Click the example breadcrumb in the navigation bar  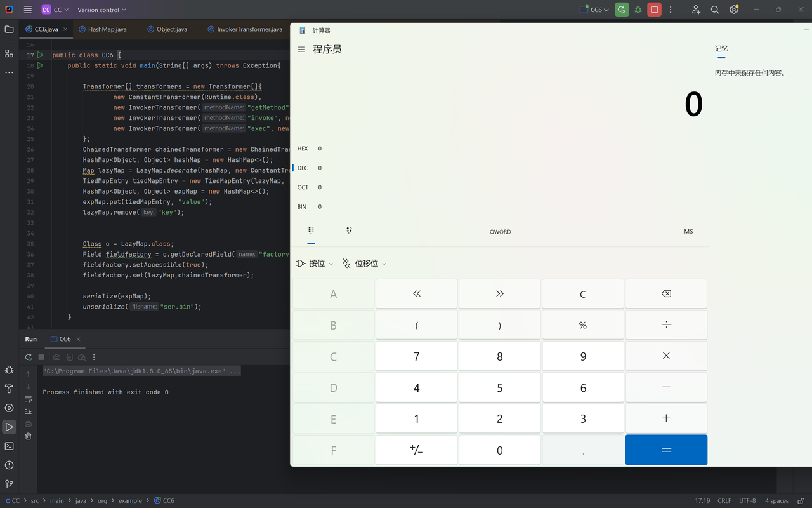tap(130, 500)
